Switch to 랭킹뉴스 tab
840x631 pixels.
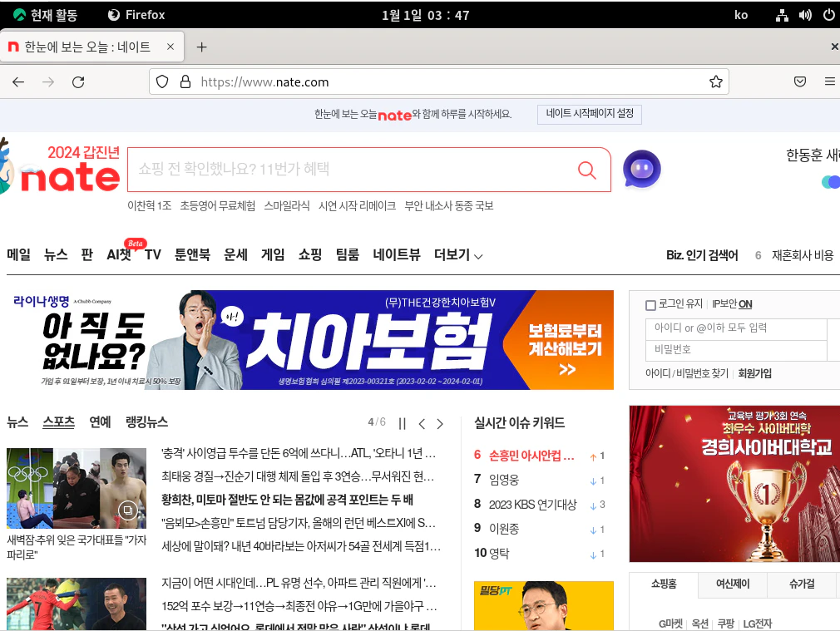coord(146,422)
